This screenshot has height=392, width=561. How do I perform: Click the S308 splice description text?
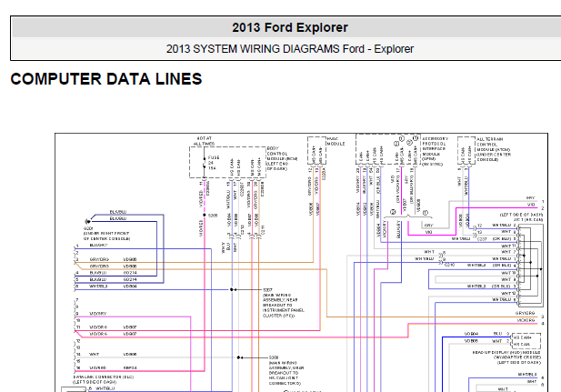pyautogui.click(x=286, y=370)
